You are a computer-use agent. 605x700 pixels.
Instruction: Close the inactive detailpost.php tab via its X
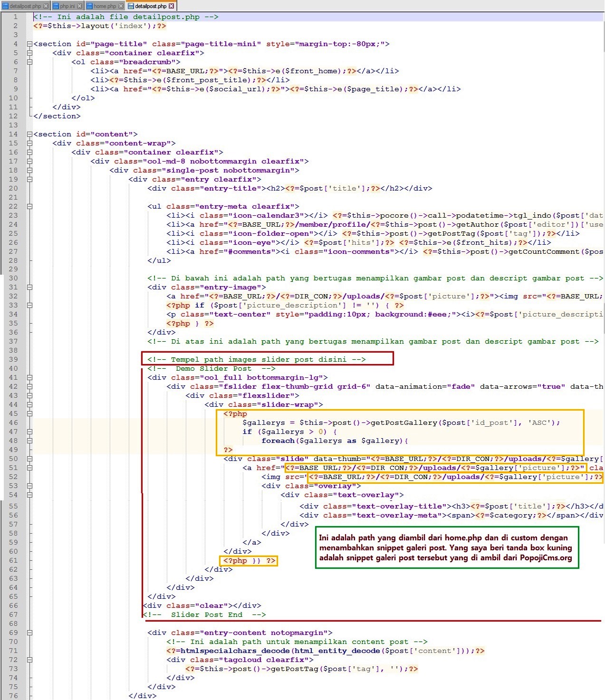(46, 6)
